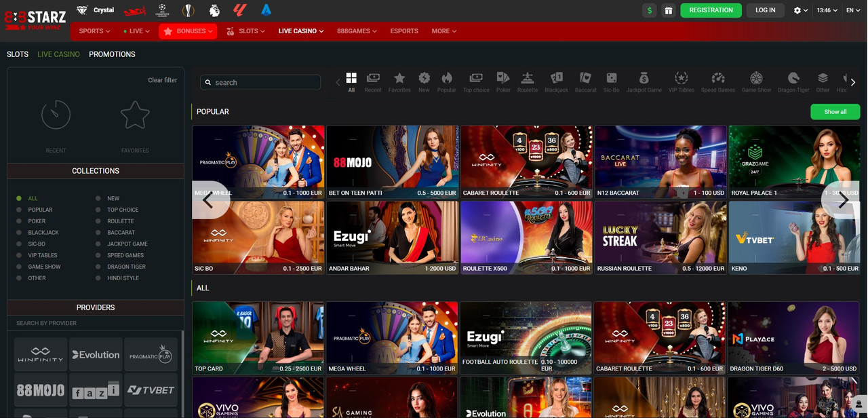Viewport: 868px width, 418px height.
Task: Open the EN language dropdown
Action: 854,10
